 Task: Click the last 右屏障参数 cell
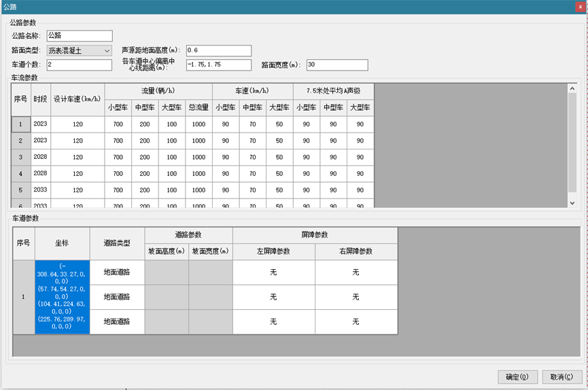click(x=356, y=321)
